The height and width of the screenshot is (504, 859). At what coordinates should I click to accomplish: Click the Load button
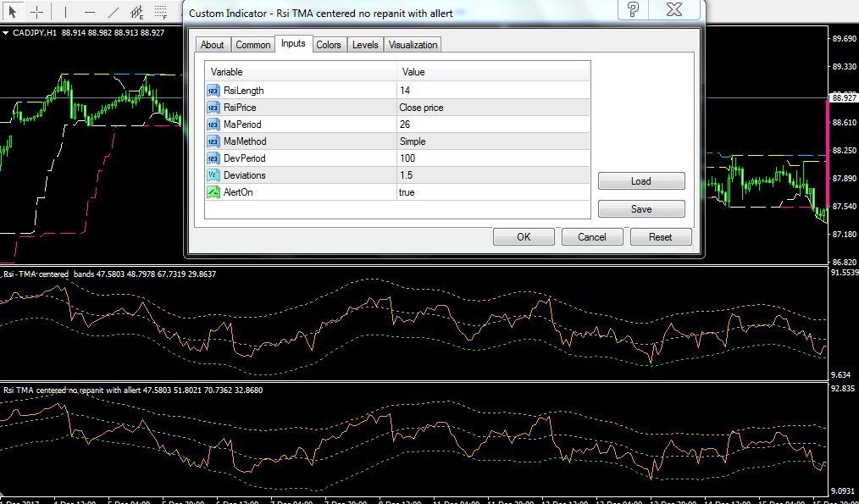[x=641, y=180]
